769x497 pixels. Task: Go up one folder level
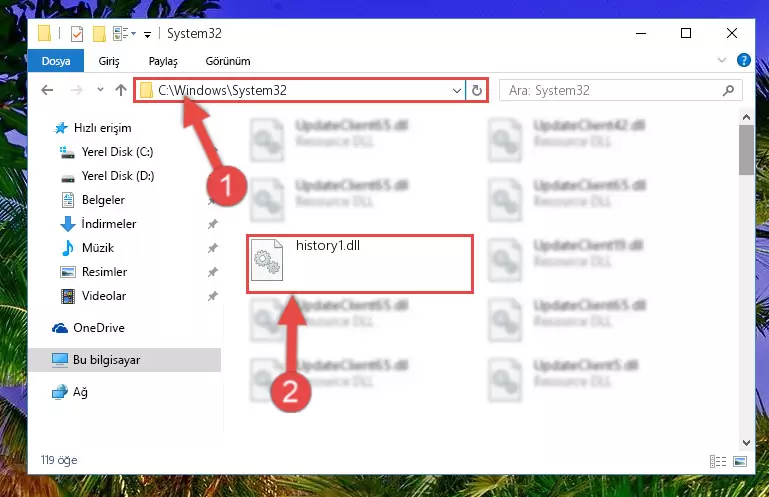click(121, 90)
